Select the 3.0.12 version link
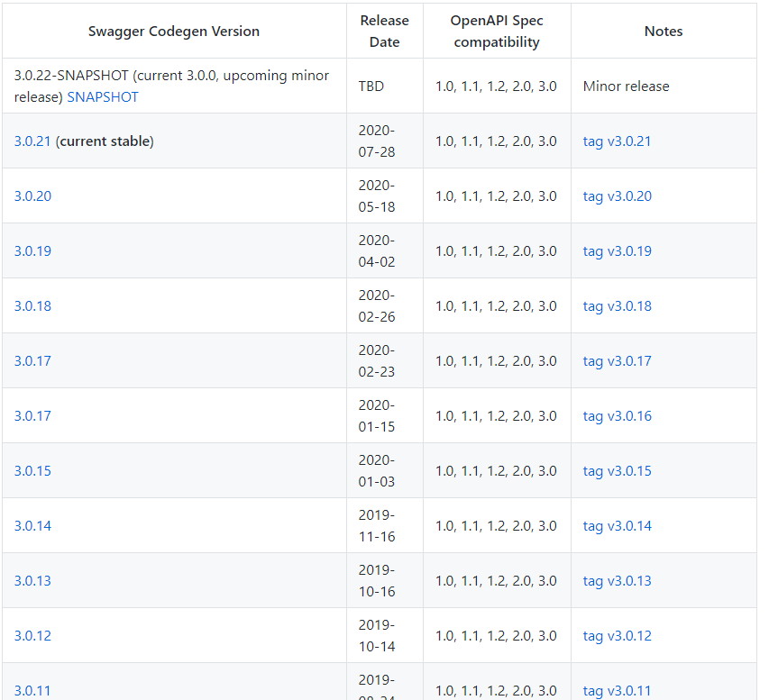Viewport: 769px width, 700px height. (x=32, y=635)
